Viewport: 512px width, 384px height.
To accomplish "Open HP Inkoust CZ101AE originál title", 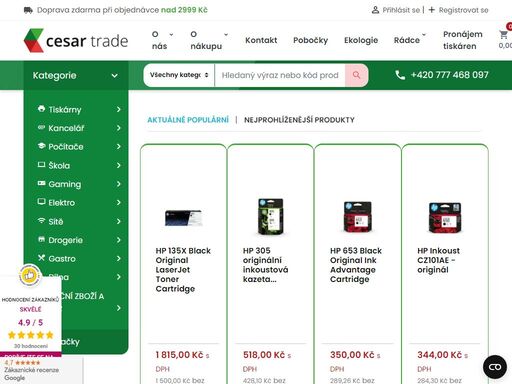I will point(438,260).
